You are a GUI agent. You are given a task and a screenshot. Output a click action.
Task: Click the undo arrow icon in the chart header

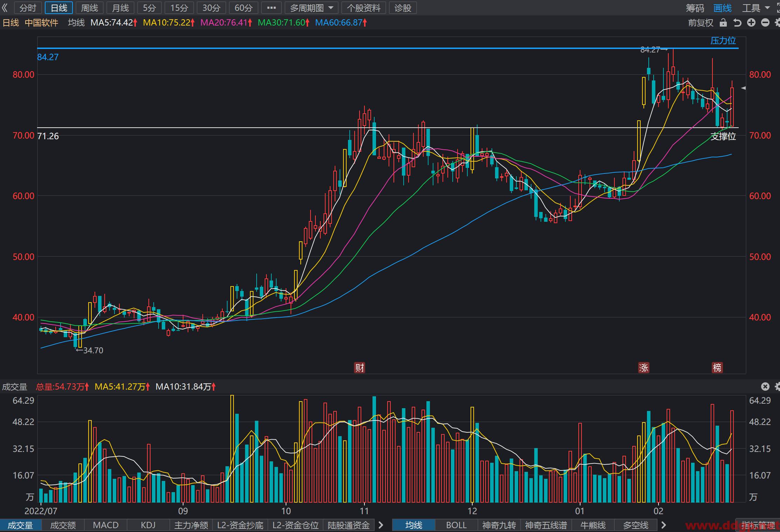(737, 23)
